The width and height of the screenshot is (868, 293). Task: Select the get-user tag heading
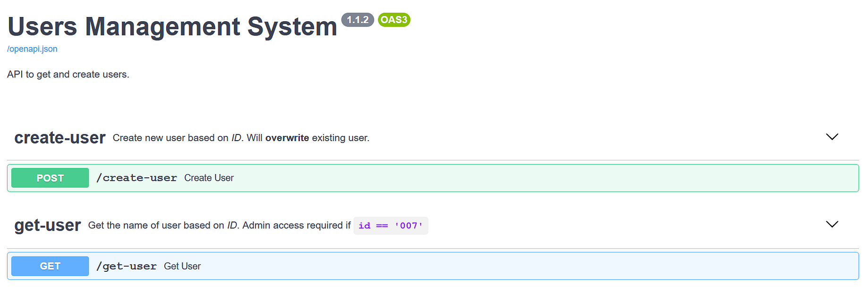(x=48, y=225)
